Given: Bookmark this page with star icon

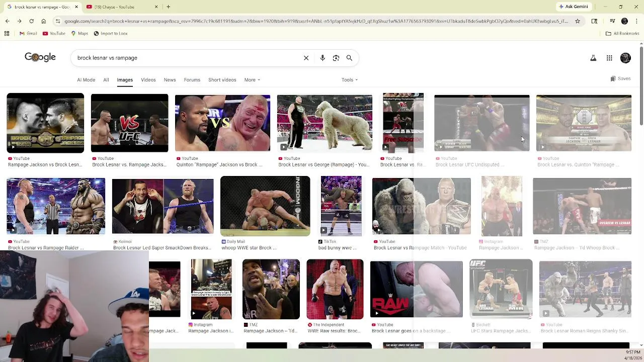Looking at the screenshot, I should point(578,21).
